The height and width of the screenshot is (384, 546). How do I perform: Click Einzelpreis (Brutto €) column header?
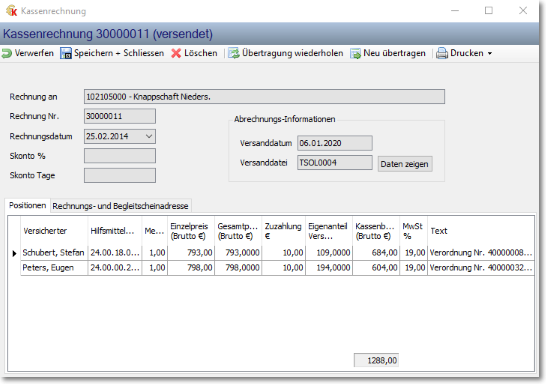pyautogui.click(x=191, y=231)
